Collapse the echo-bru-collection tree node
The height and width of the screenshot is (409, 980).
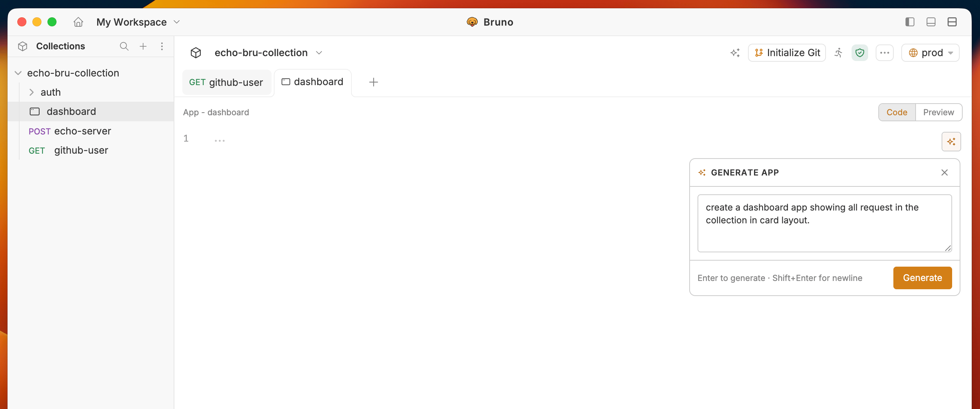coord(18,73)
